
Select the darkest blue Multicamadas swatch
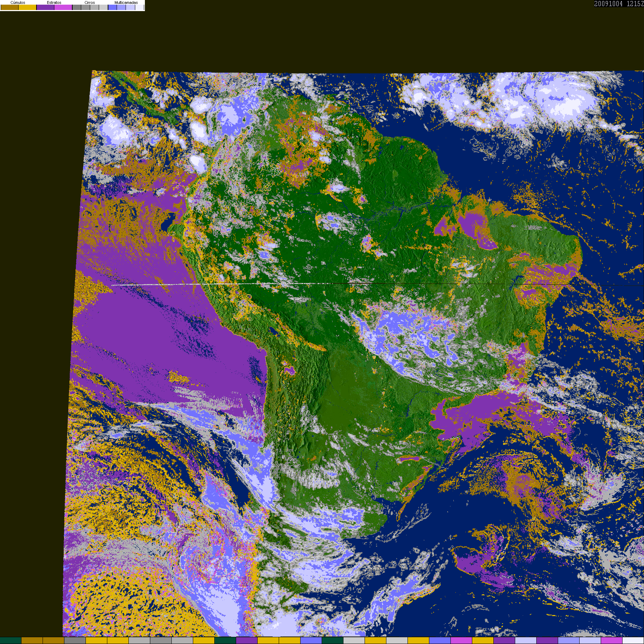113,7
